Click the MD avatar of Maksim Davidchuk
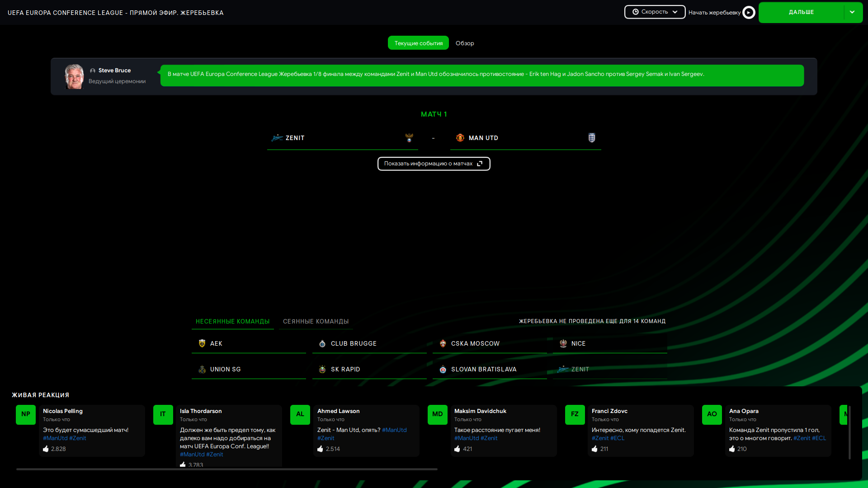 [438, 414]
